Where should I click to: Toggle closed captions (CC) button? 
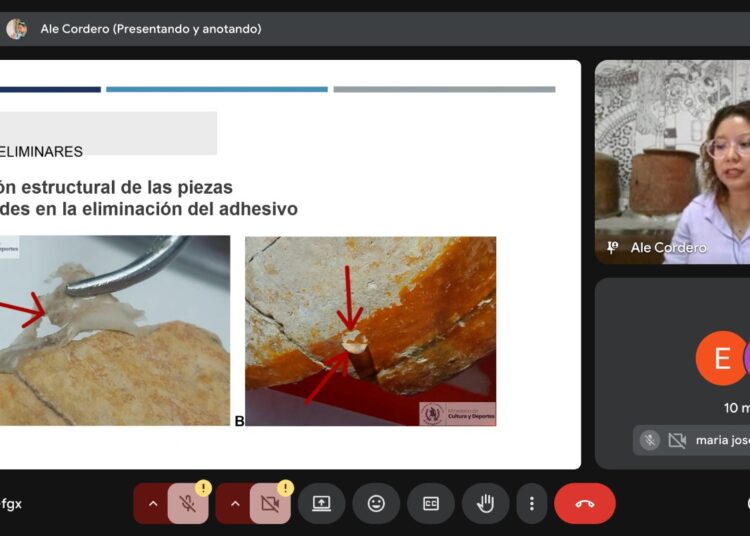(x=431, y=504)
